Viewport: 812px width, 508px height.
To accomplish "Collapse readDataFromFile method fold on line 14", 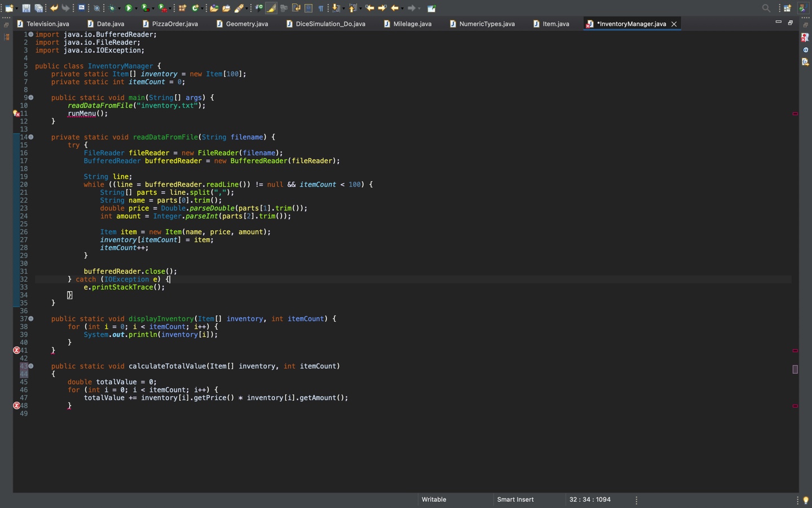I will (x=31, y=137).
